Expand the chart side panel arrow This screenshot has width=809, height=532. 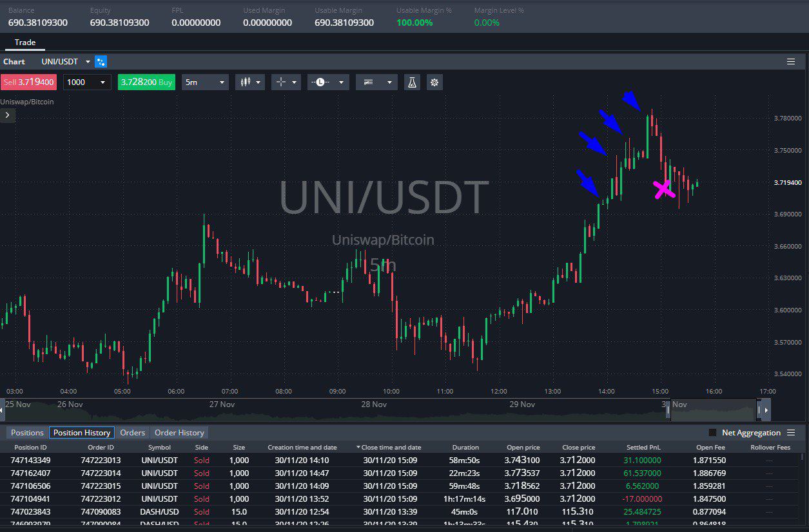(7, 115)
